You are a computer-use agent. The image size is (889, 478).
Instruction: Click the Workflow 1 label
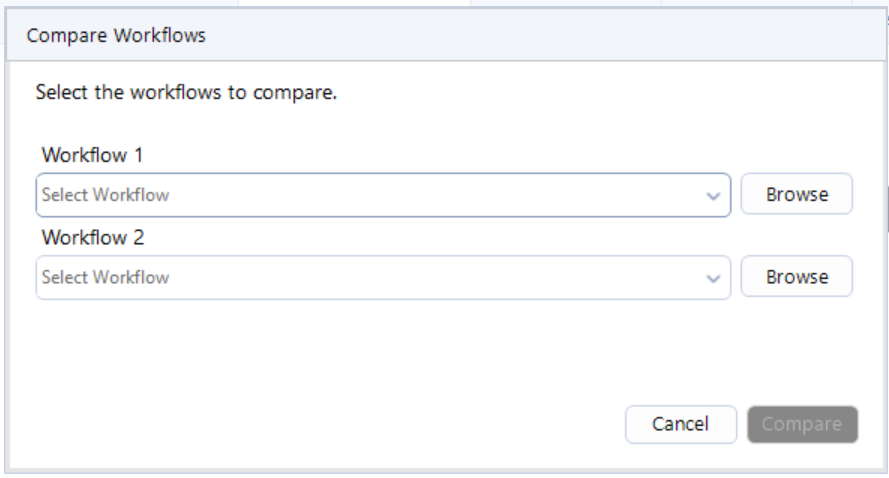point(94,156)
